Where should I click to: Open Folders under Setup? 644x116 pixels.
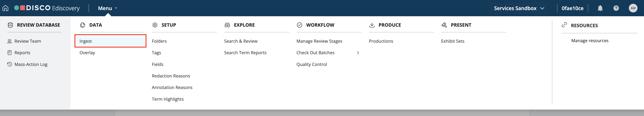click(x=159, y=41)
